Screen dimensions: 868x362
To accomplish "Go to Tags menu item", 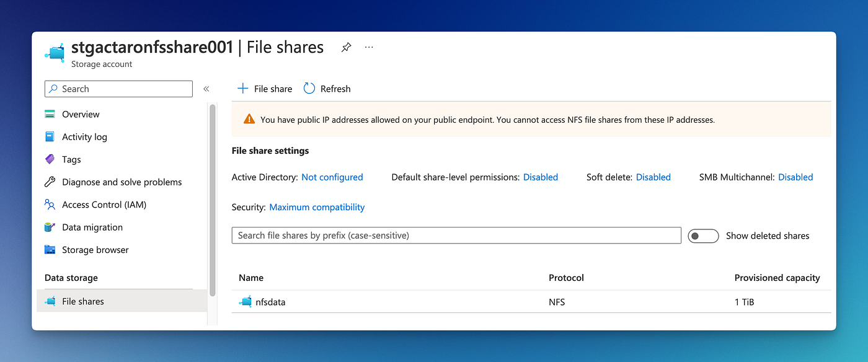I will click(x=71, y=159).
